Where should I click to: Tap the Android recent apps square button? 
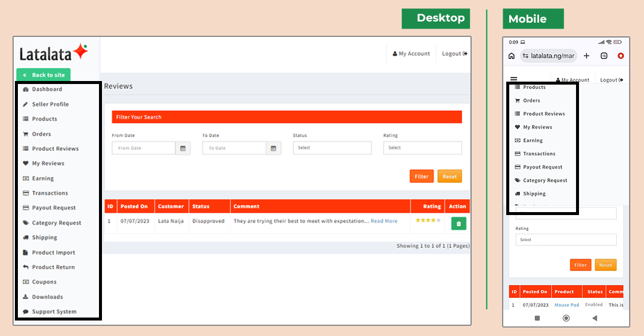click(x=537, y=318)
